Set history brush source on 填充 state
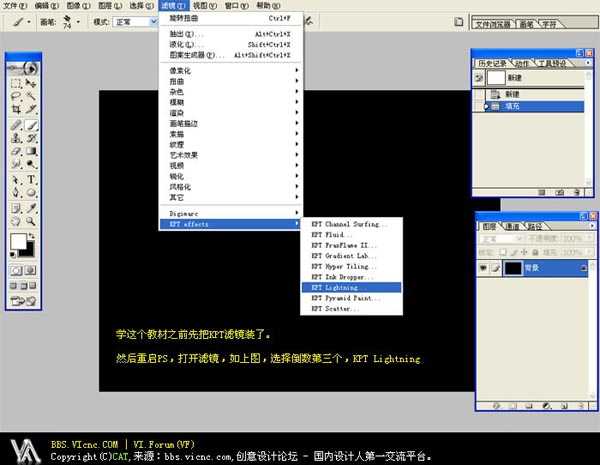This screenshot has height=465, width=600. point(479,106)
